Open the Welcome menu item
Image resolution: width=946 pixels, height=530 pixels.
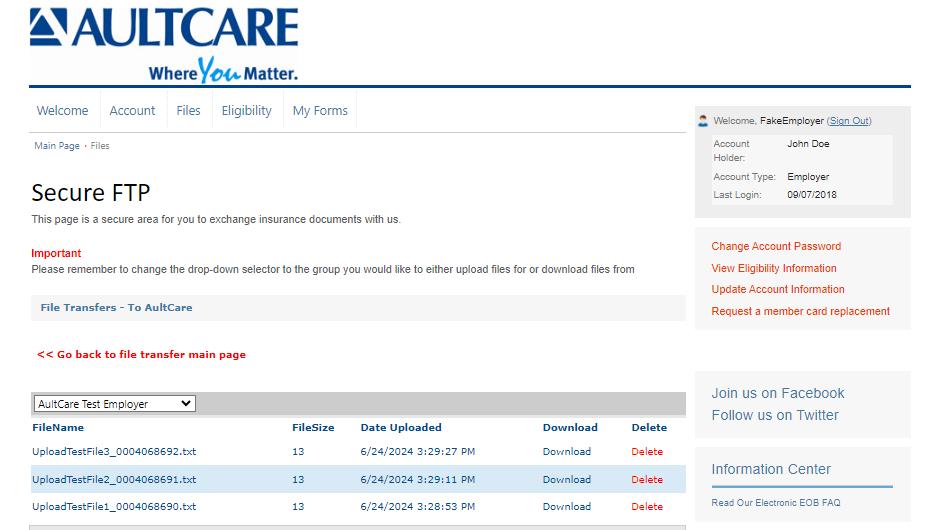[62, 110]
